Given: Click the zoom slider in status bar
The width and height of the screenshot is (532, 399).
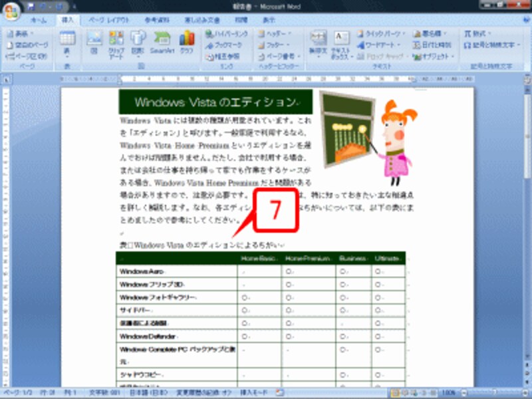Looking at the screenshot, I should [x=495, y=393].
